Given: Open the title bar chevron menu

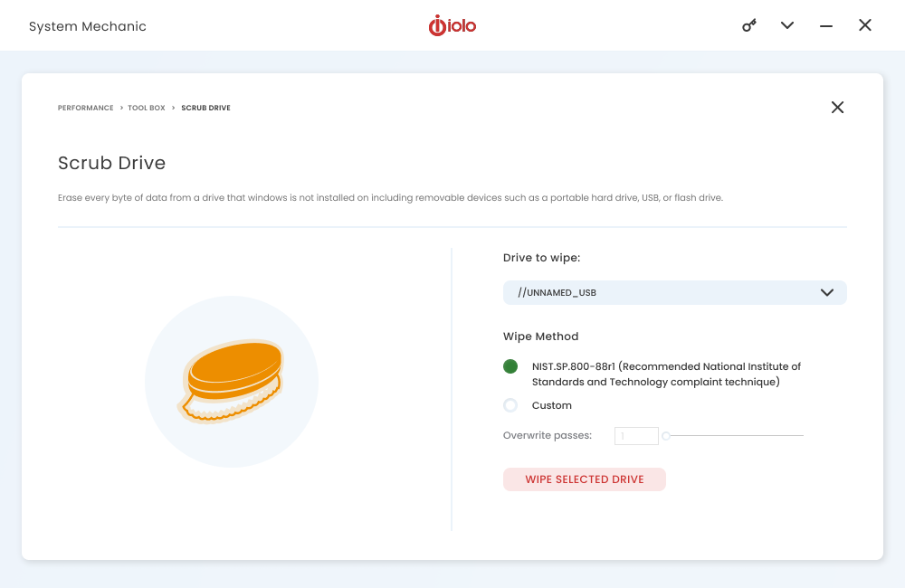Looking at the screenshot, I should pyautogui.click(x=787, y=25).
